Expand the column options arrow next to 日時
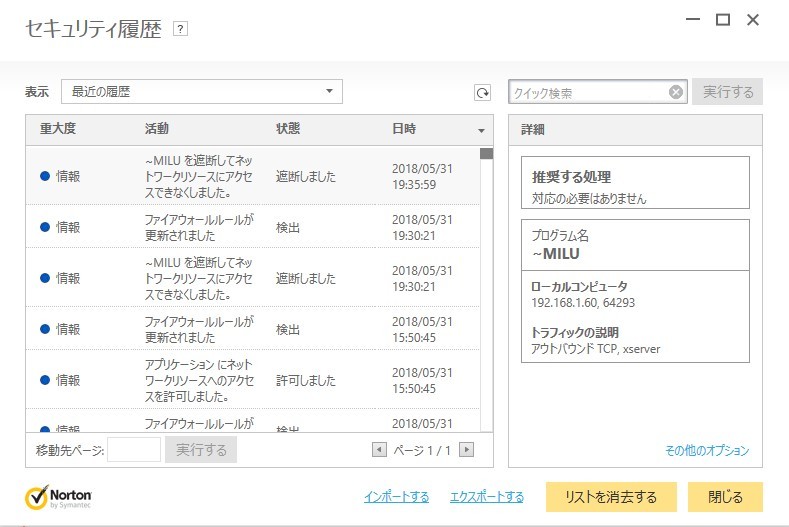The height and width of the screenshot is (527, 789). coord(481,131)
